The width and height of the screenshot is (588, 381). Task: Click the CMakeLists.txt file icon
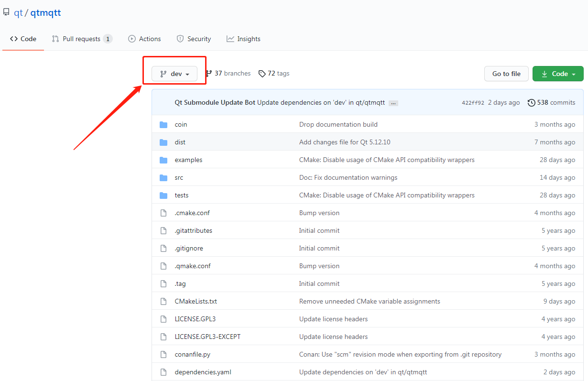163,302
